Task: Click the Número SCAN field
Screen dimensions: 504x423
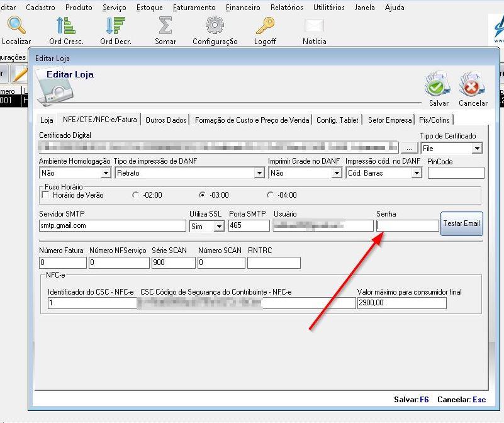Action: click(x=221, y=262)
